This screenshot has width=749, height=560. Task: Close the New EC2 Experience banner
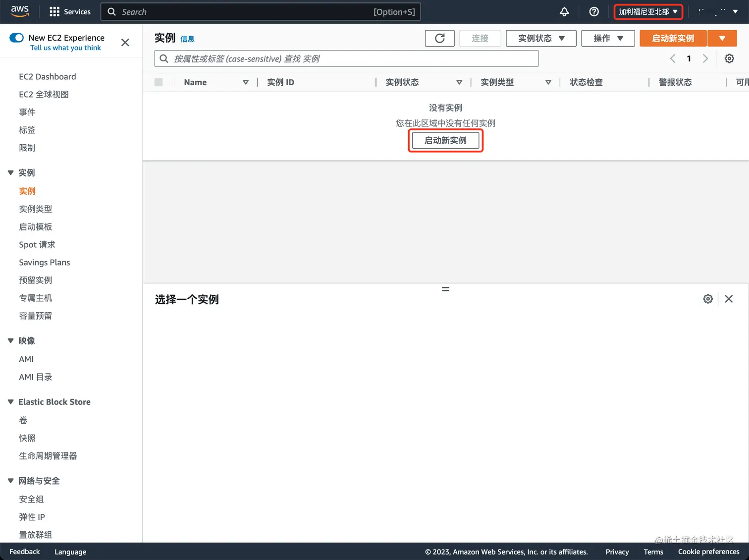pyautogui.click(x=125, y=43)
